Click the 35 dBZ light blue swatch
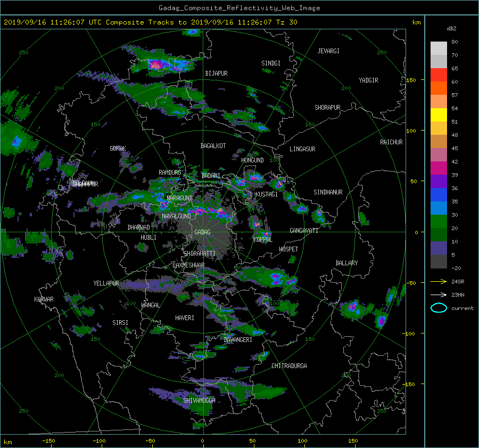The image size is (479, 448). click(439, 208)
